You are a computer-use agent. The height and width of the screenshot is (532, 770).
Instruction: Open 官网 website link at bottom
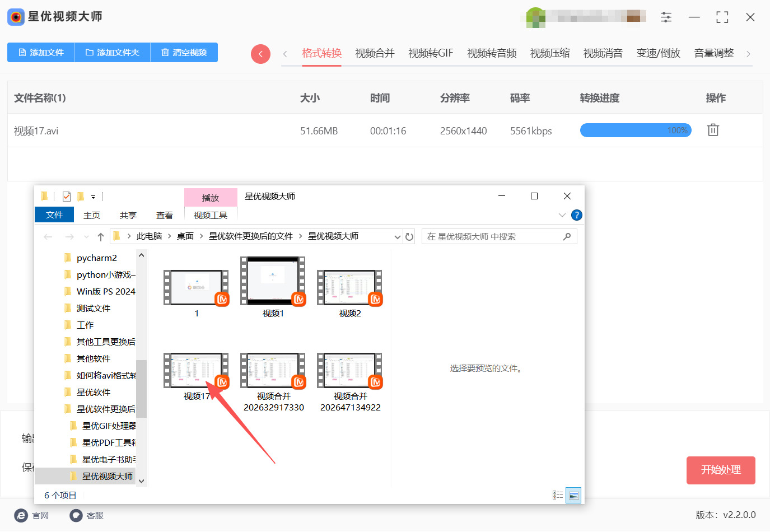click(x=32, y=515)
